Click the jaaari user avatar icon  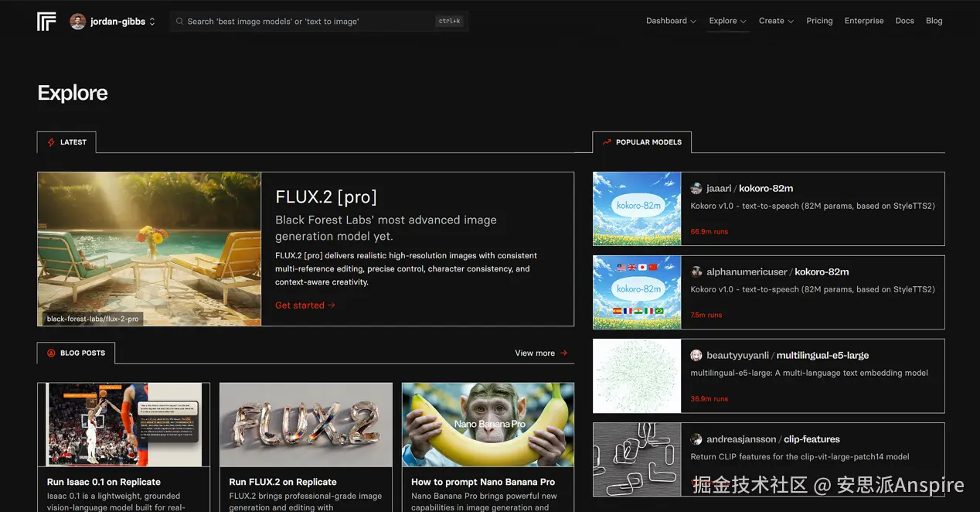tap(696, 189)
